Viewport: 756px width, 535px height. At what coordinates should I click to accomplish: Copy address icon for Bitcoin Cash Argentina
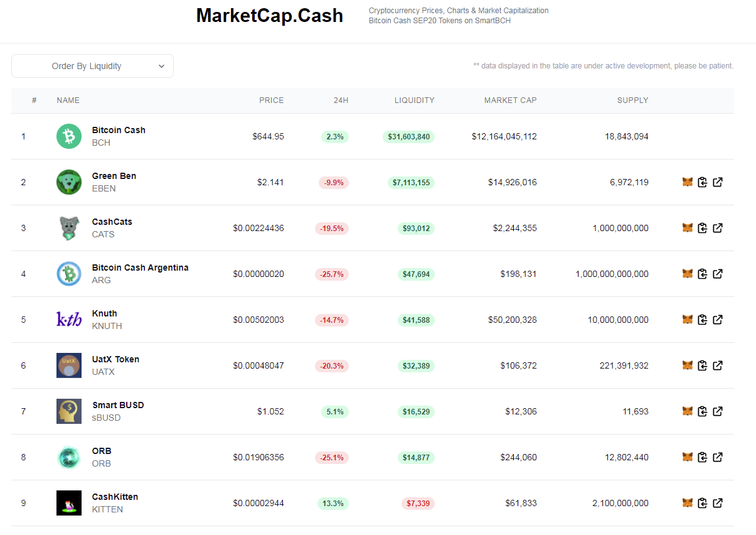click(703, 274)
